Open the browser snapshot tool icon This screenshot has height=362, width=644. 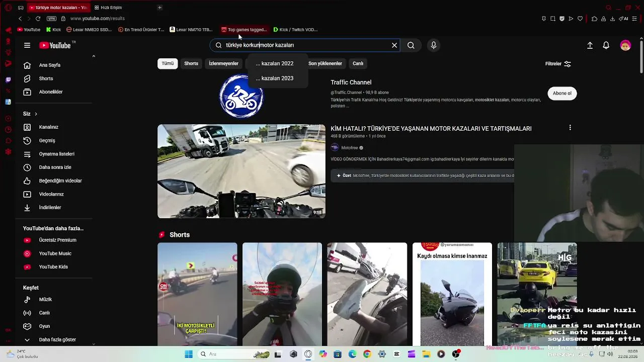point(553,19)
